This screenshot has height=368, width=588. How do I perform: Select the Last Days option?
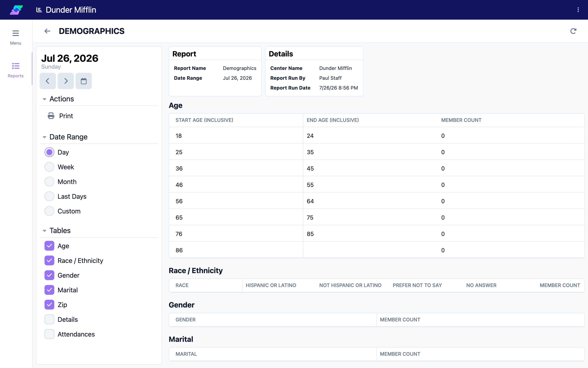pyautogui.click(x=49, y=196)
